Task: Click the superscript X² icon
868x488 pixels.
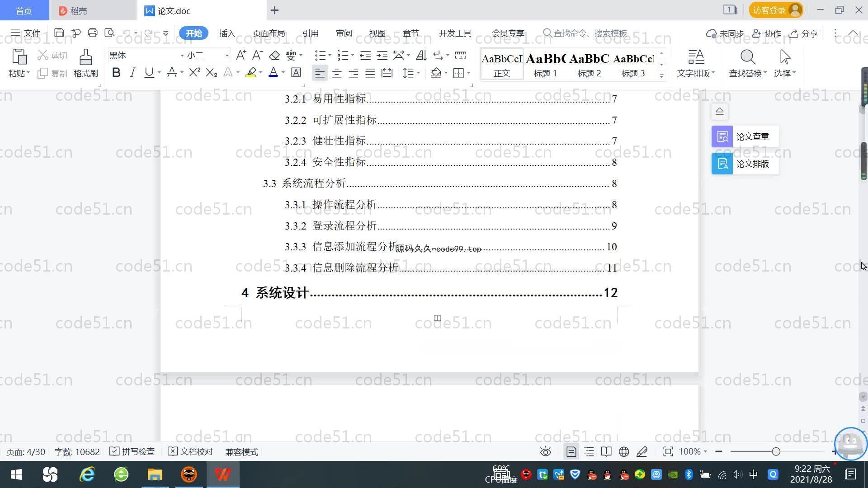Action: (x=194, y=73)
